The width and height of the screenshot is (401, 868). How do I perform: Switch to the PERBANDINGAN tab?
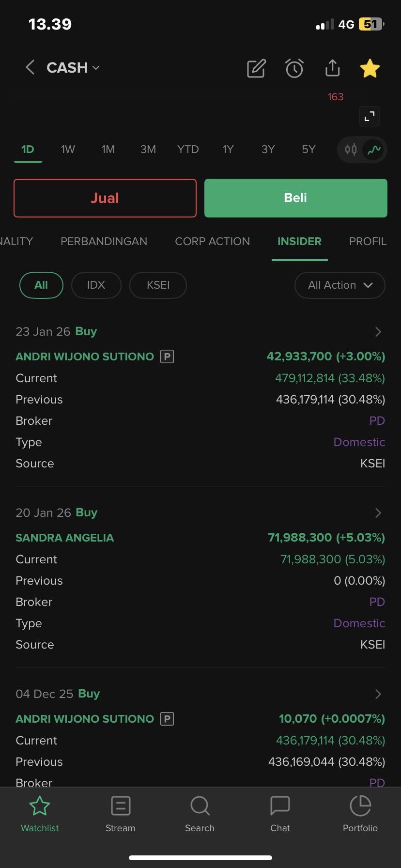coord(104,241)
